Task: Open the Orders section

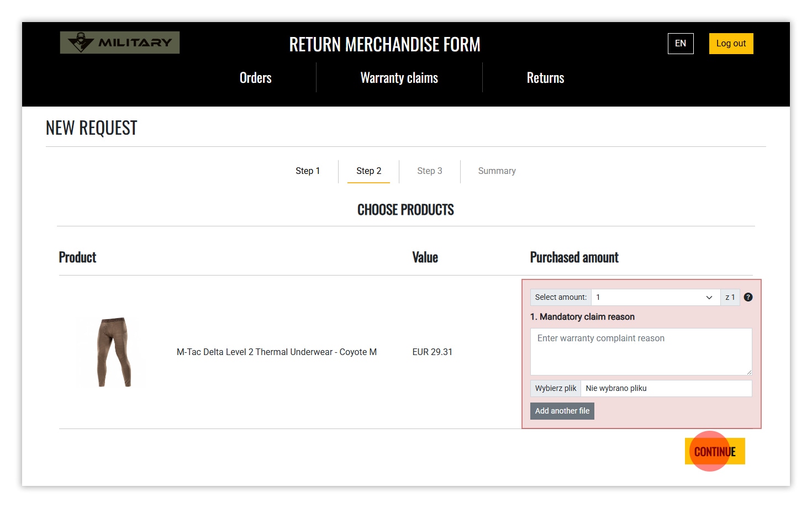Action: tap(255, 78)
